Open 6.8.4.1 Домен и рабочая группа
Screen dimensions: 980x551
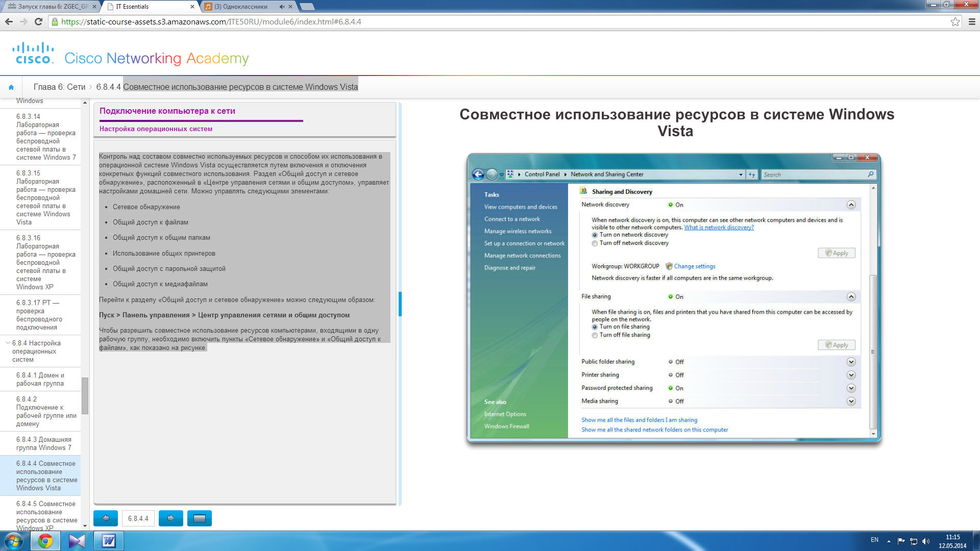[40, 379]
